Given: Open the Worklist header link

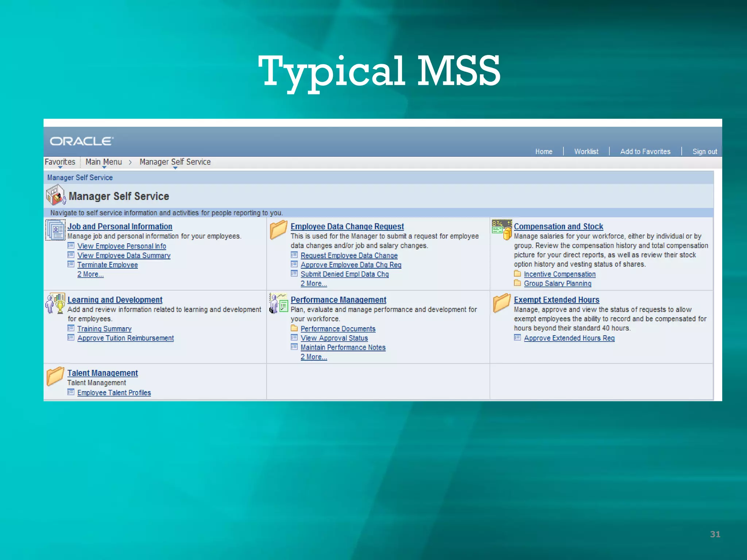Looking at the screenshot, I should click(586, 152).
